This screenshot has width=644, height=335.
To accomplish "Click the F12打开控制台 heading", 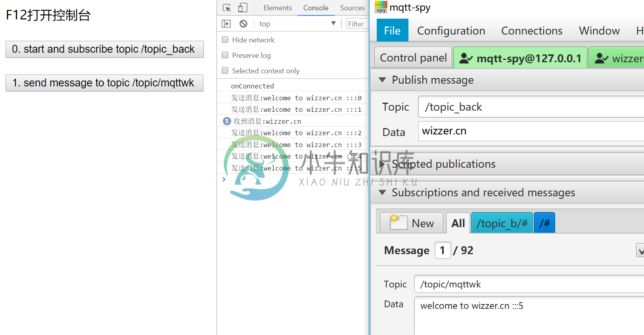I will coord(48,15).
